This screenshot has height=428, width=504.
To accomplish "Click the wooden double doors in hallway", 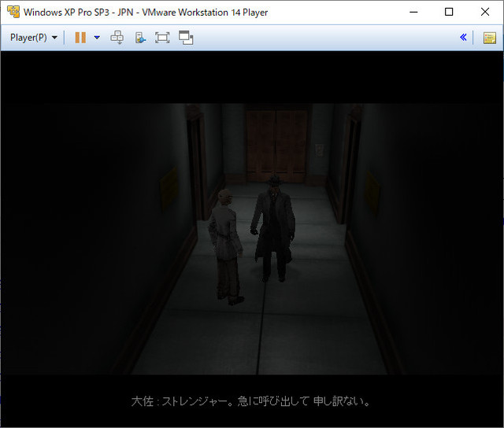I will (x=276, y=146).
